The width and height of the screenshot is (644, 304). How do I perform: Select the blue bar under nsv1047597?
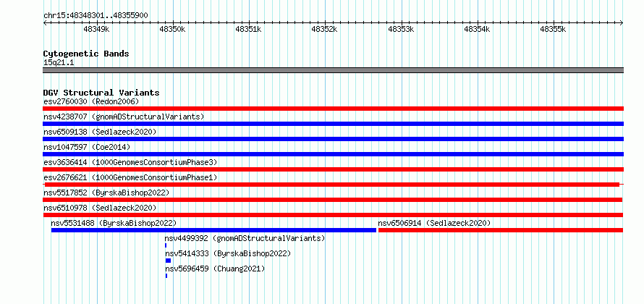tap(333, 154)
